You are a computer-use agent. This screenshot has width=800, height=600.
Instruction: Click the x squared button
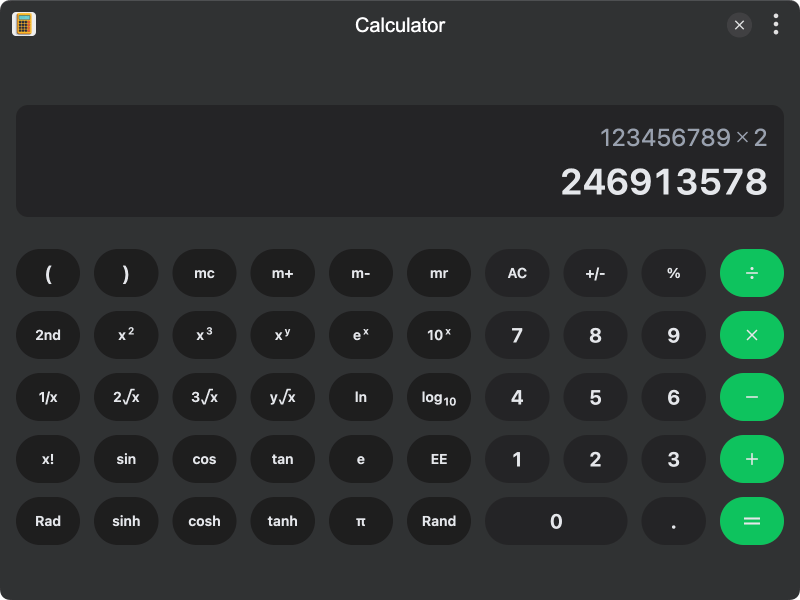[126, 335]
